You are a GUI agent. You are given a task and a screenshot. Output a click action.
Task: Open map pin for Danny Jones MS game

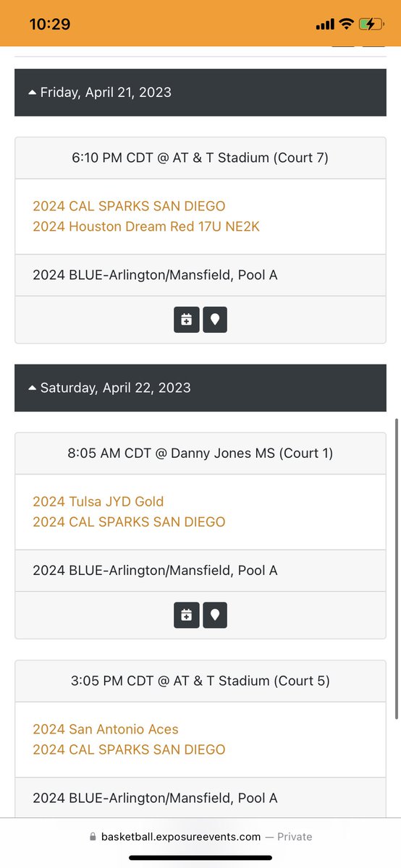(215, 616)
